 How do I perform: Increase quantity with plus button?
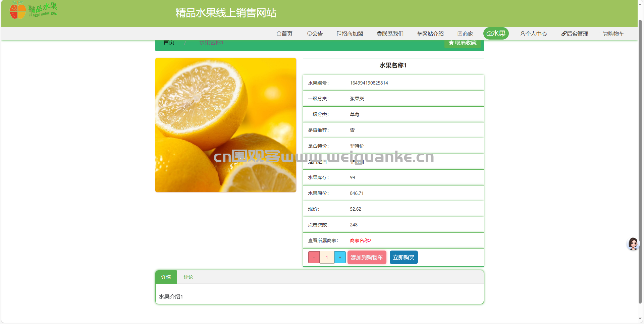pyautogui.click(x=340, y=257)
